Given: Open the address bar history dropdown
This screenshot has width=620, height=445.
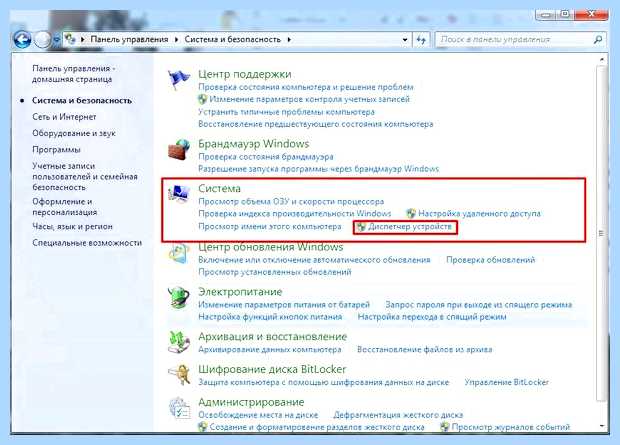Looking at the screenshot, I should (x=405, y=40).
